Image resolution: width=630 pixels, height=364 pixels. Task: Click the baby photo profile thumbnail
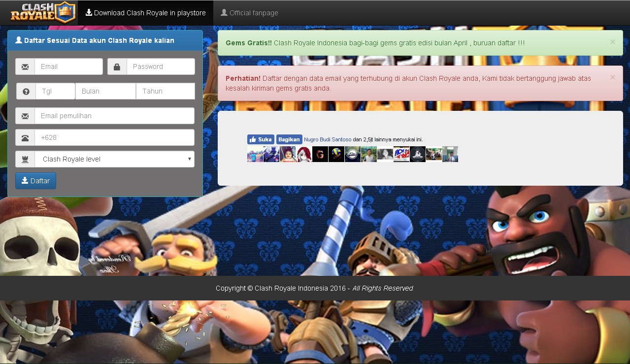(288, 154)
